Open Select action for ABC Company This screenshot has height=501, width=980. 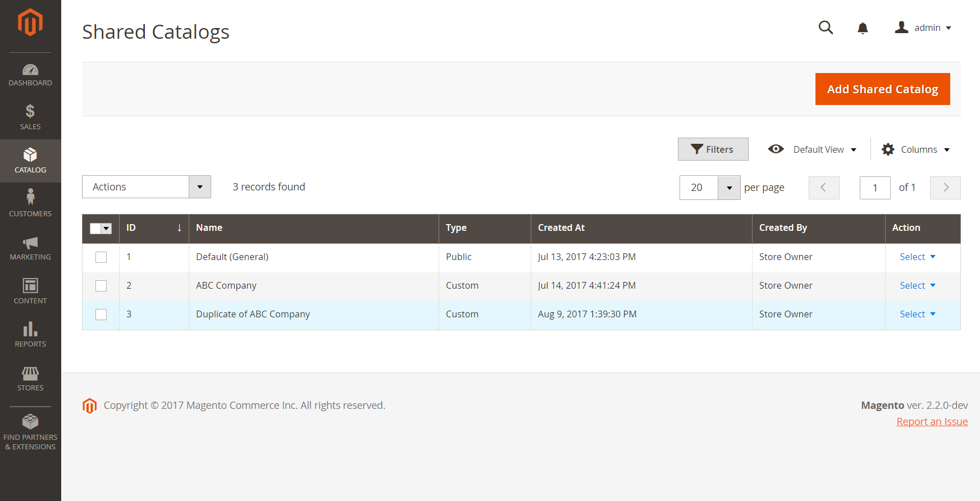[x=918, y=285]
